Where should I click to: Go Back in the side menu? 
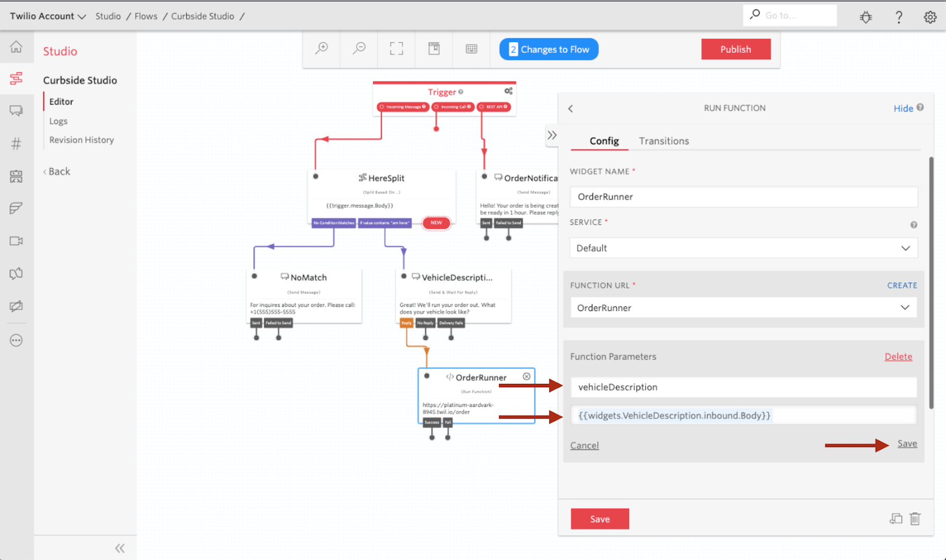tap(57, 171)
